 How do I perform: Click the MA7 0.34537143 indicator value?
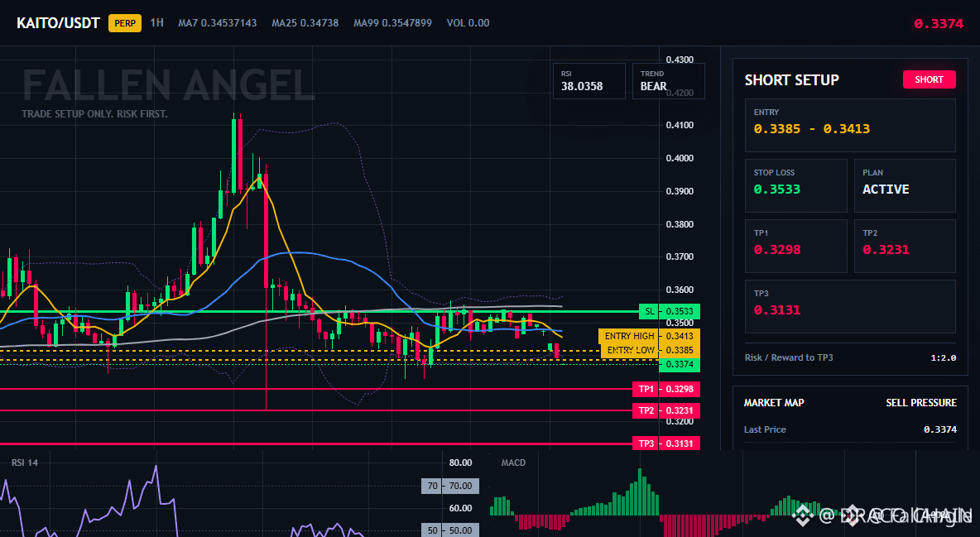click(218, 22)
